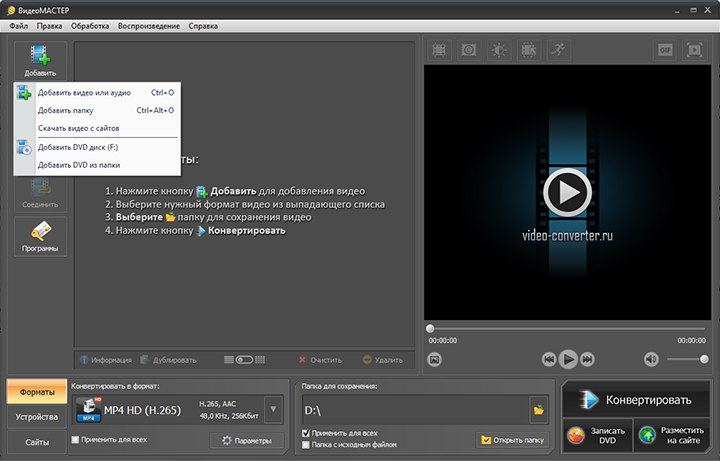Viewport: 720px width, 461px height.
Task: Click the add text/film overlay icon
Action: [529, 50]
